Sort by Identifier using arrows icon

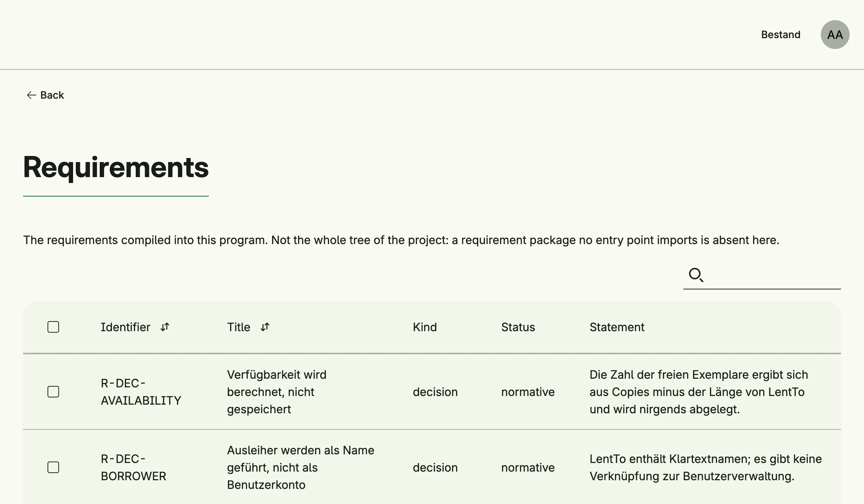coord(165,327)
